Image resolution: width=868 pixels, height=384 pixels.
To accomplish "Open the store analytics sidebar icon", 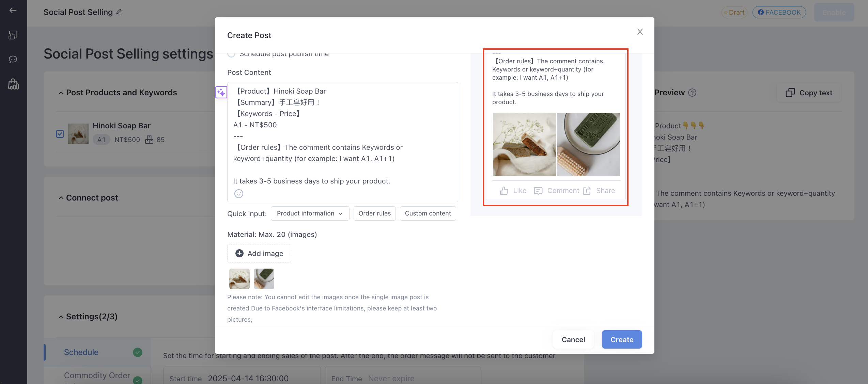I will [13, 84].
